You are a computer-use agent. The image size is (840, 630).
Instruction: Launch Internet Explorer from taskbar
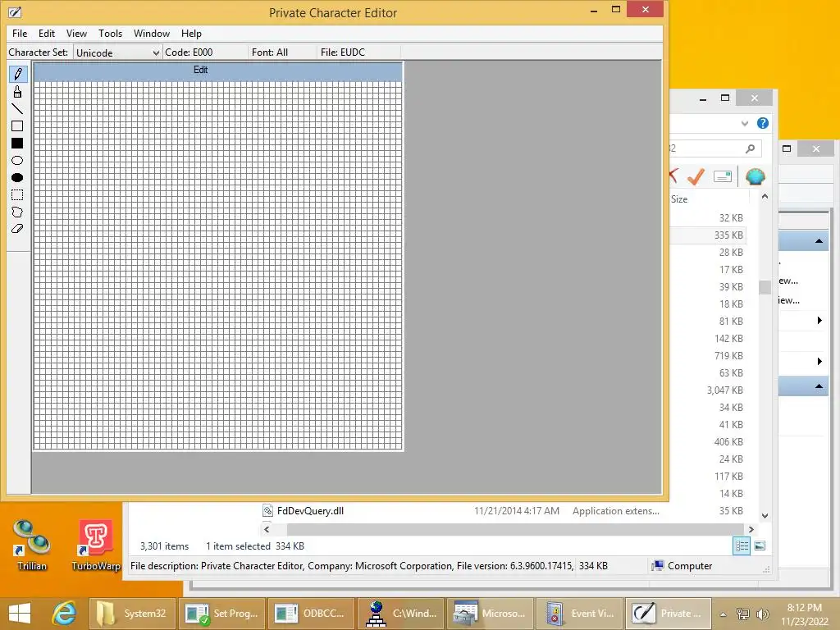64,614
